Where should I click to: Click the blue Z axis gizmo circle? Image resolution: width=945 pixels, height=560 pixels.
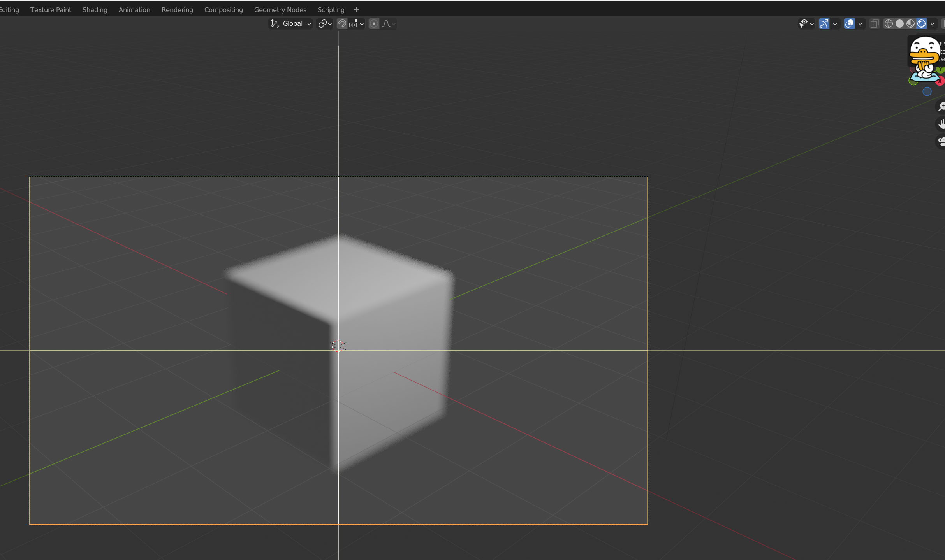click(x=927, y=91)
